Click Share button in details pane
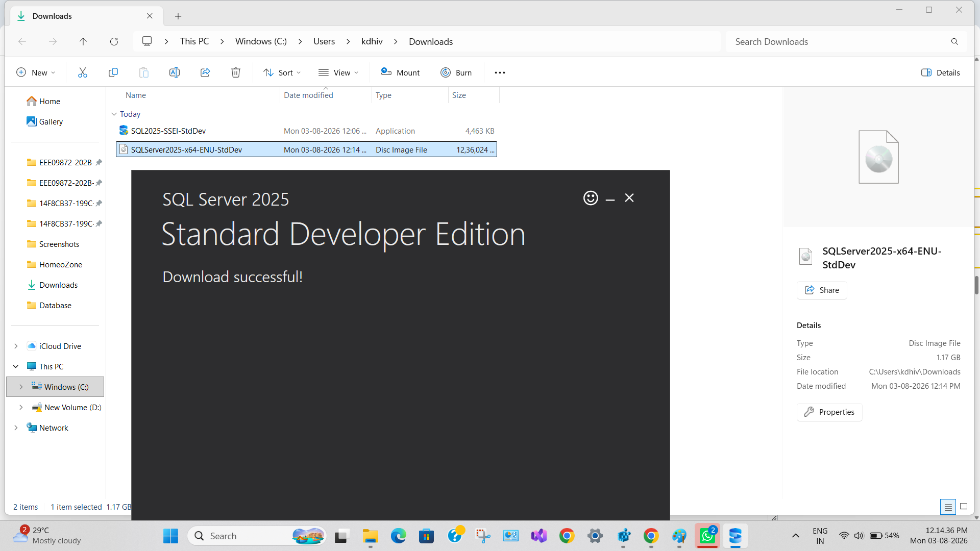Image resolution: width=980 pixels, height=551 pixels. coord(822,290)
